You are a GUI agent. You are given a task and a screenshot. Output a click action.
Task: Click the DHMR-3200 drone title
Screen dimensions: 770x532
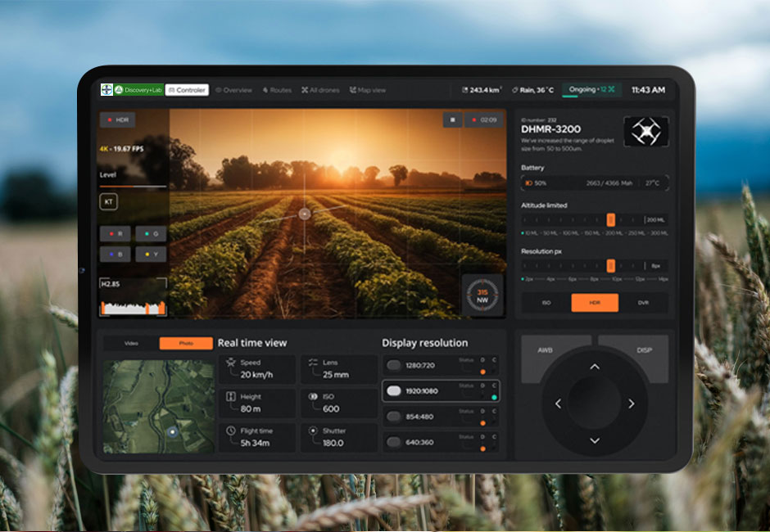pos(550,129)
